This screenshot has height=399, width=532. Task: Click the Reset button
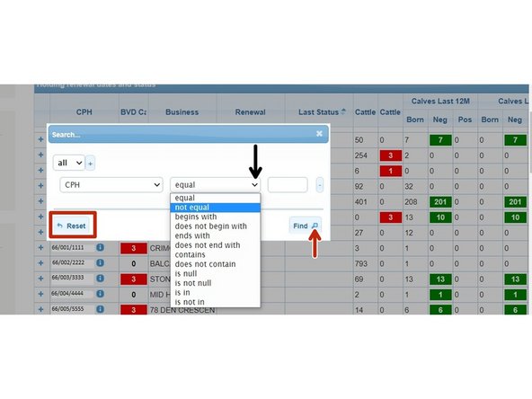72,226
